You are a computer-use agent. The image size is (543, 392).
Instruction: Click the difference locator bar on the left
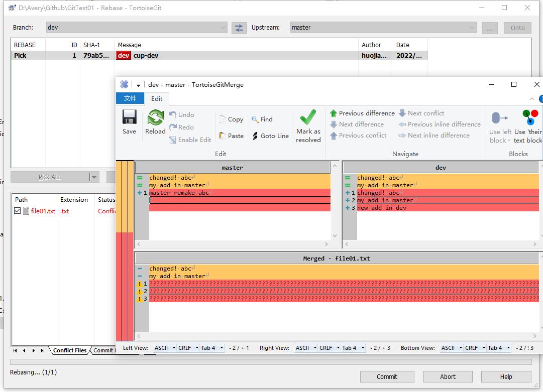coord(125,251)
